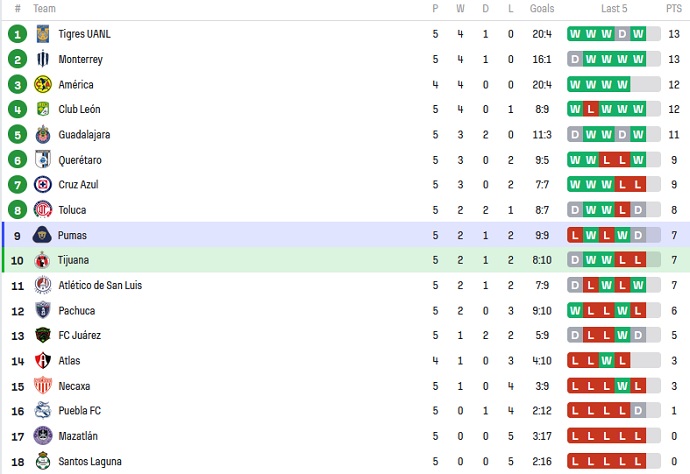Click the Monterrey team crest

(x=43, y=59)
